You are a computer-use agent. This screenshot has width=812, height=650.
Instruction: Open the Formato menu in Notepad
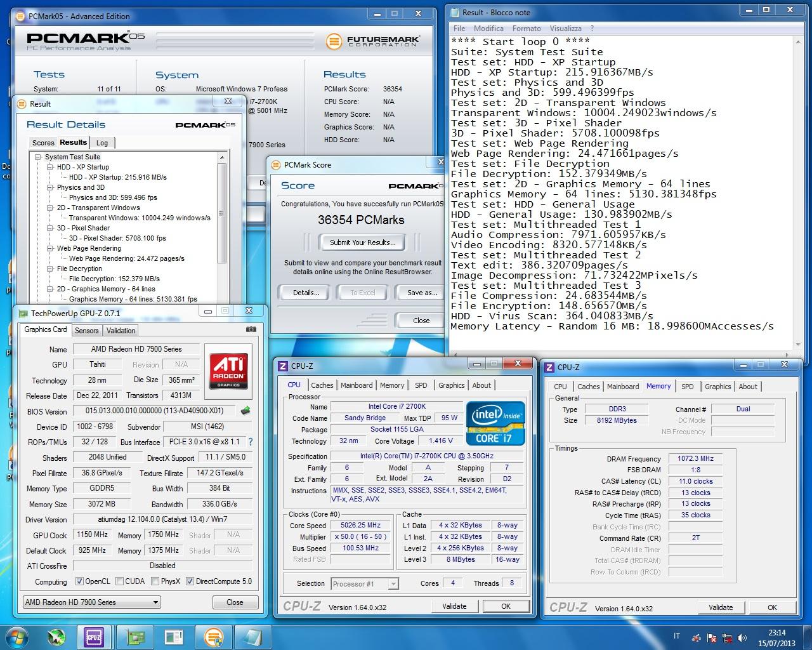coord(527,29)
